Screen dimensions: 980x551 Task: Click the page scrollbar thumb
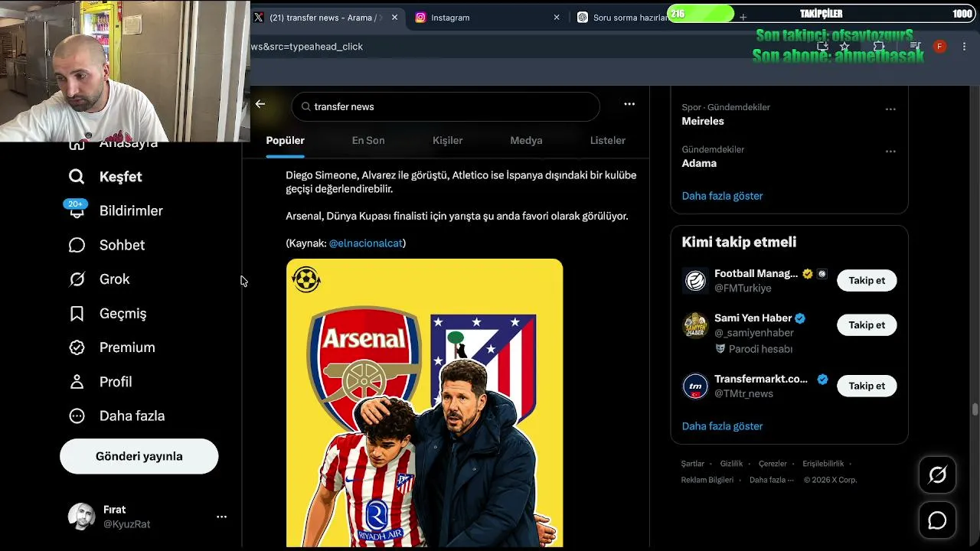coord(975,409)
